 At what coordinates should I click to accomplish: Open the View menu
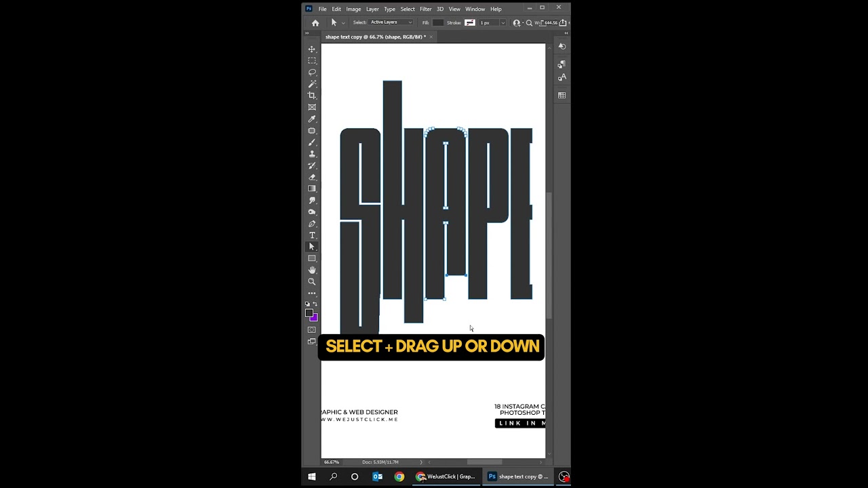[454, 9]
